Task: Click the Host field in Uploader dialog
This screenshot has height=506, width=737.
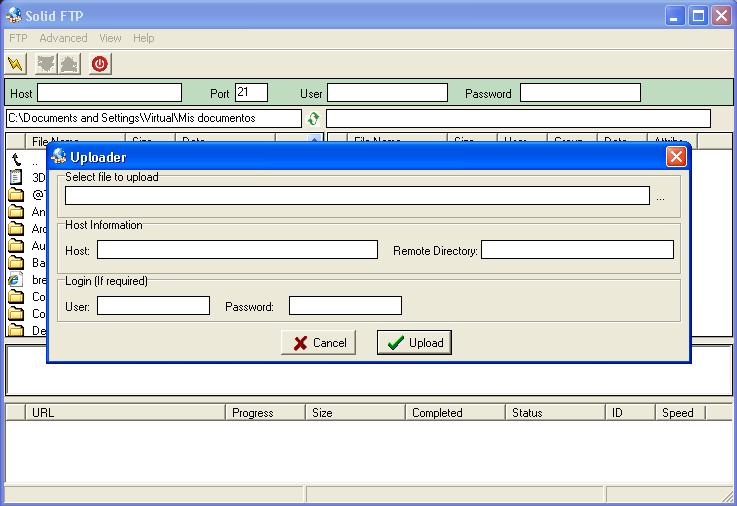Action: (237, 249)
